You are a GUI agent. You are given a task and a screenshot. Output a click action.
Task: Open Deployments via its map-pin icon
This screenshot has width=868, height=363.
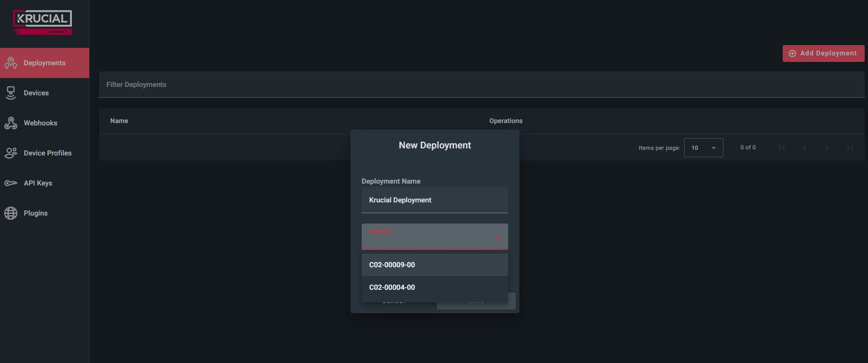11,63
